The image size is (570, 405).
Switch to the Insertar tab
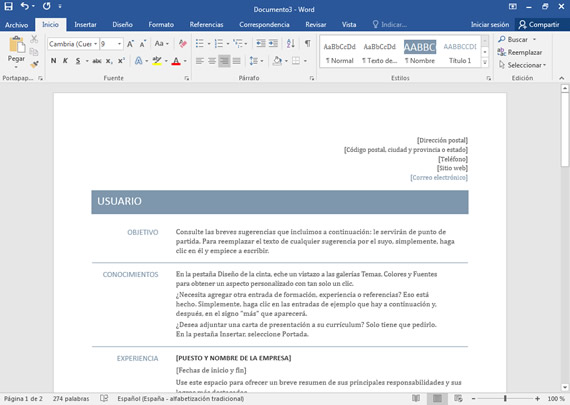pyautogui.click(x=85, y=25)
